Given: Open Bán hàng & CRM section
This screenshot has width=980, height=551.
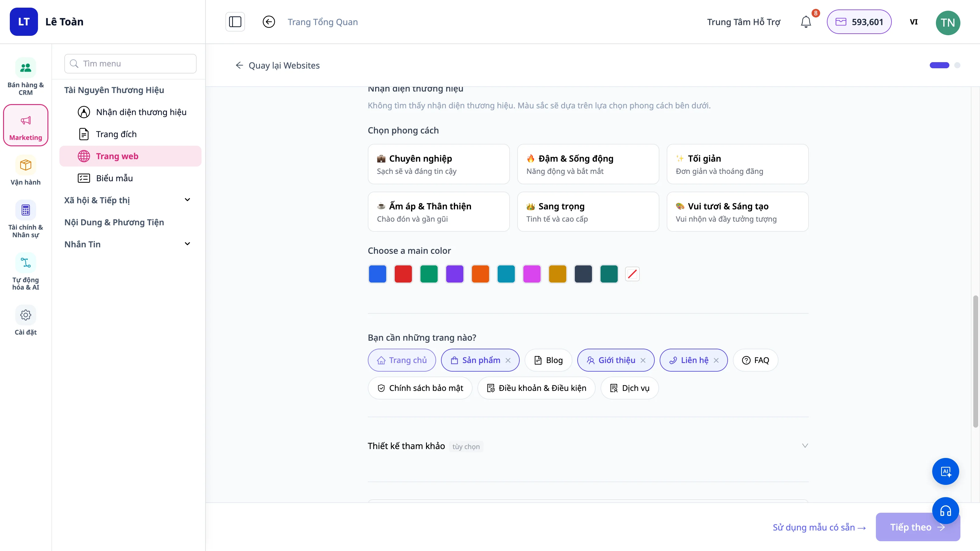Looking at the screenshot, I should (25, 77).
